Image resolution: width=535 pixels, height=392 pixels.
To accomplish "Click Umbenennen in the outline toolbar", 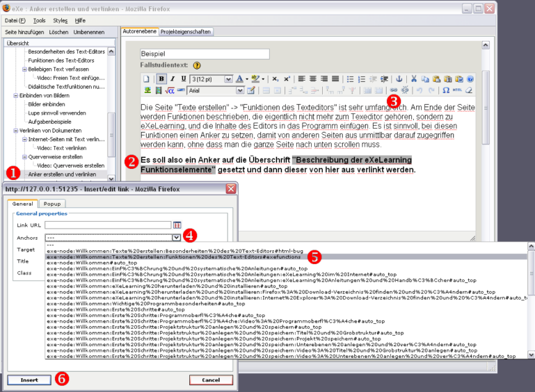I will click(89, 32).
